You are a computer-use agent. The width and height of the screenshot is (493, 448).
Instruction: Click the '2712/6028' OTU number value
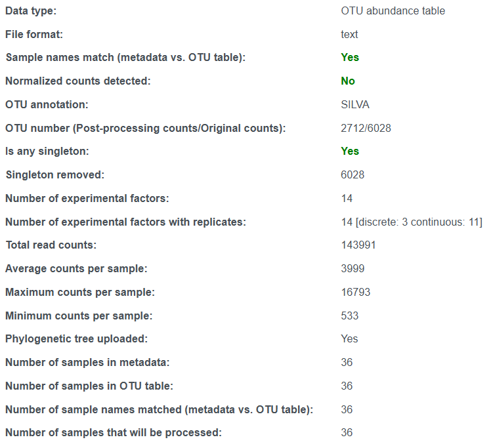click(x=366, y=128)
